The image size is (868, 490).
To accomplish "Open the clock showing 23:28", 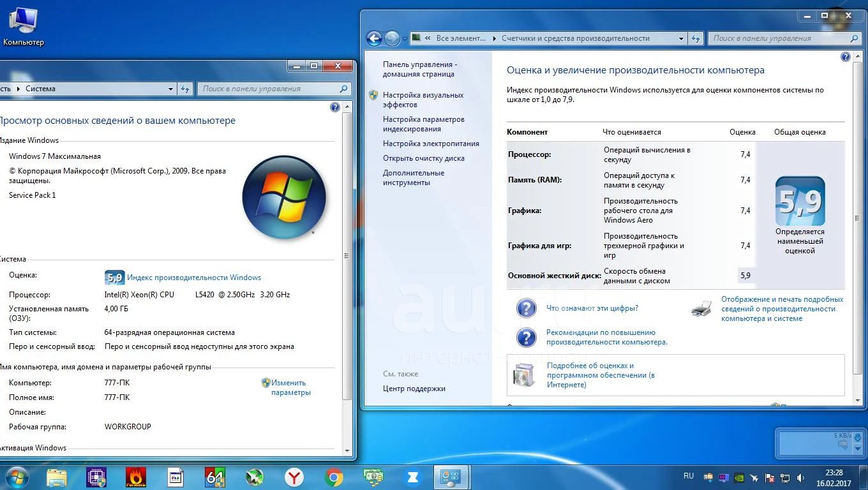I will (834, 477).
